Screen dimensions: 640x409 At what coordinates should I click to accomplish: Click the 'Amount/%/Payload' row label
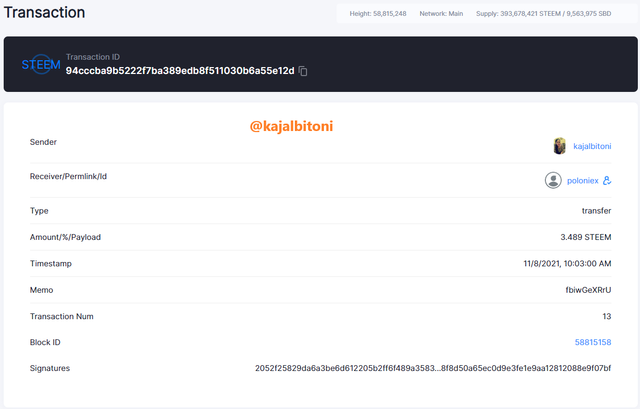[65, 237]
